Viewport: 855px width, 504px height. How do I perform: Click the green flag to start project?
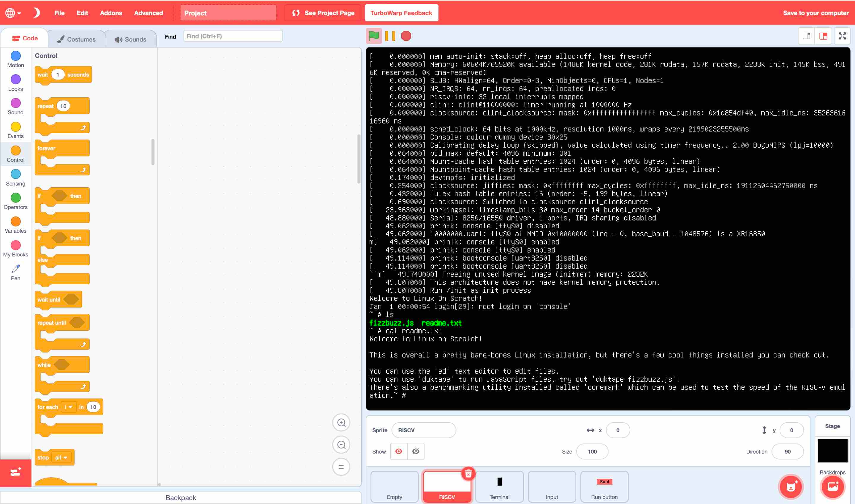(374, 36)
